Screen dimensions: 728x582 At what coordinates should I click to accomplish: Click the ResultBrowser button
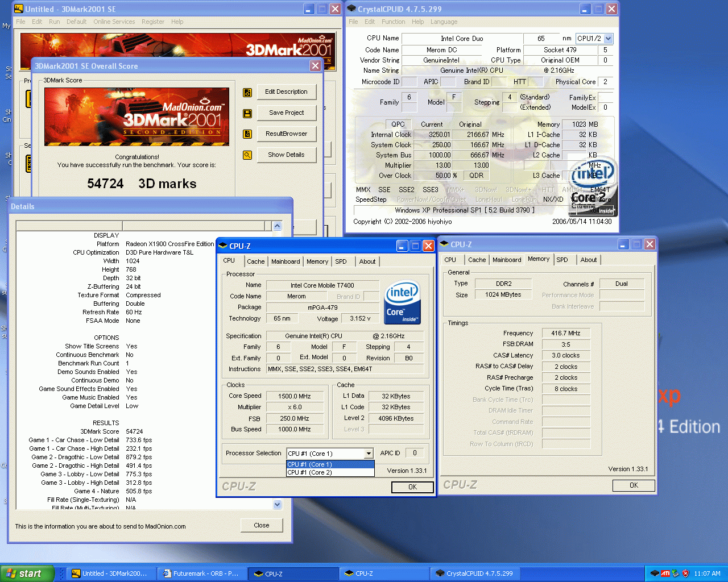coord(287,134)
